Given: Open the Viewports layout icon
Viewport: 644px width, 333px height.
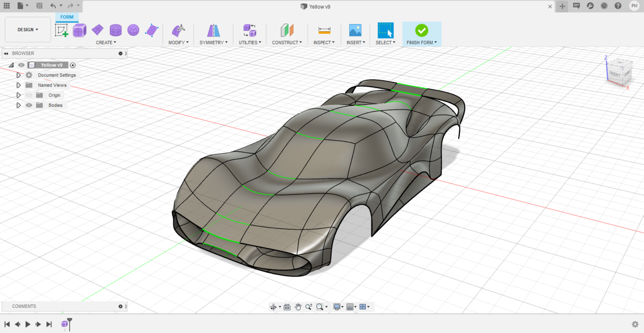Looking at the screenshot, I should click(363, 307).
